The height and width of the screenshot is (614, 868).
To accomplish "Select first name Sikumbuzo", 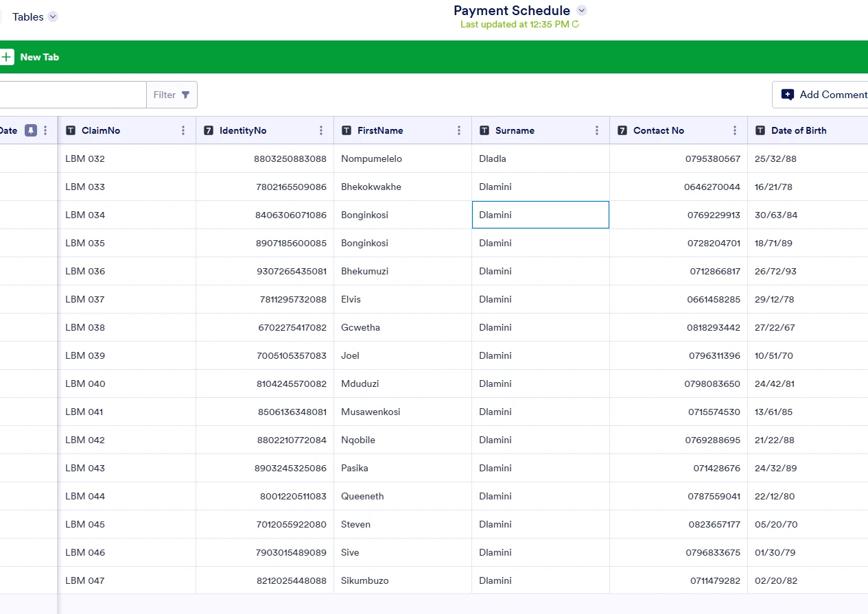I will click(x=403, y=580).
